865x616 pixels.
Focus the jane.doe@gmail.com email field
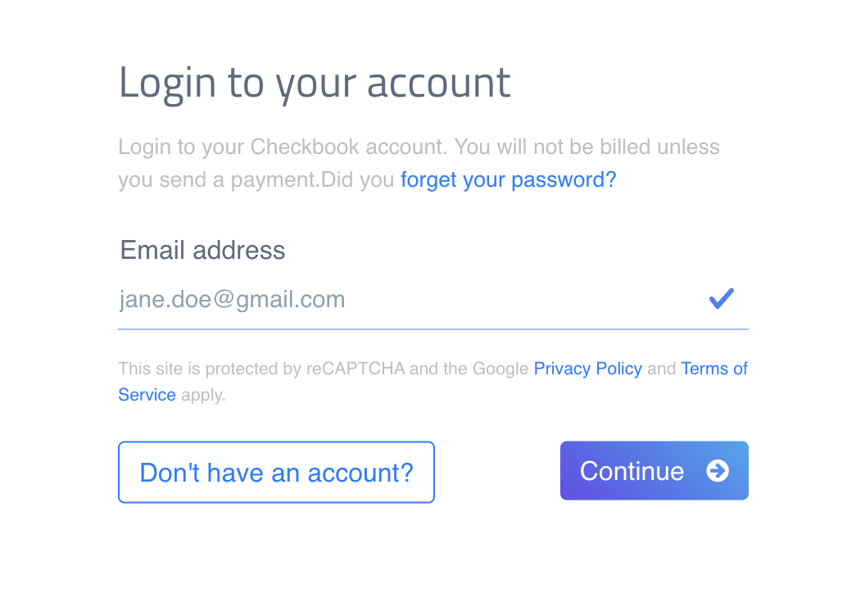(x=433, y=300)
